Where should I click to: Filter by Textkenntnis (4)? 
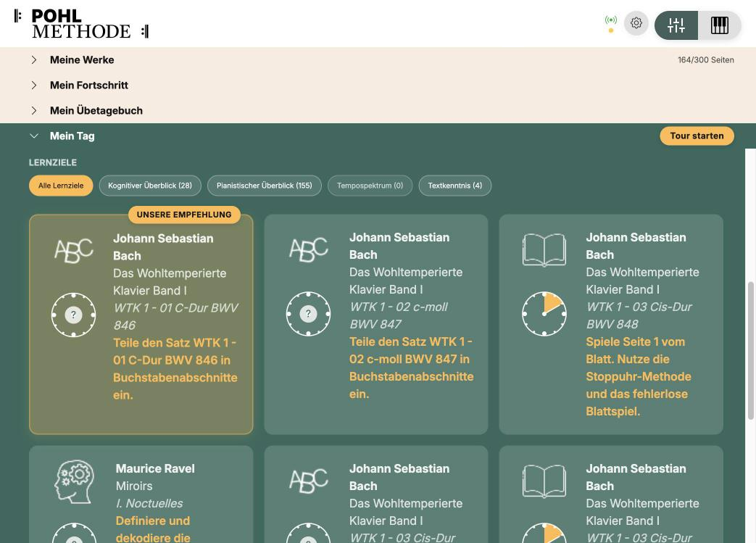pyautogui.click(x=454, y=186)
